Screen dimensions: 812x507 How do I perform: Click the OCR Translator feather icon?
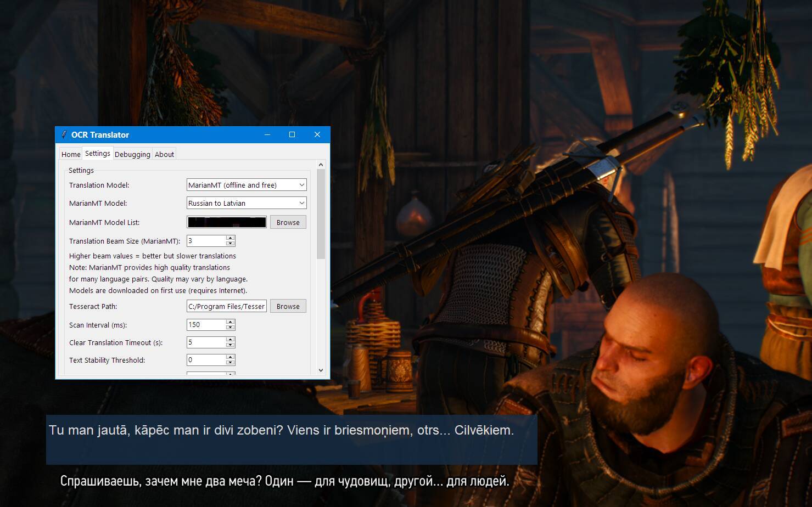coord(64,134)
